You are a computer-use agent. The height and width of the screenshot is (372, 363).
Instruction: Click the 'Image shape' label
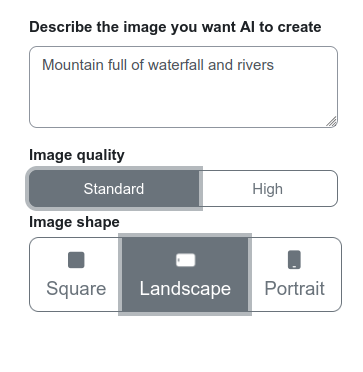click(x=74, y=222)
